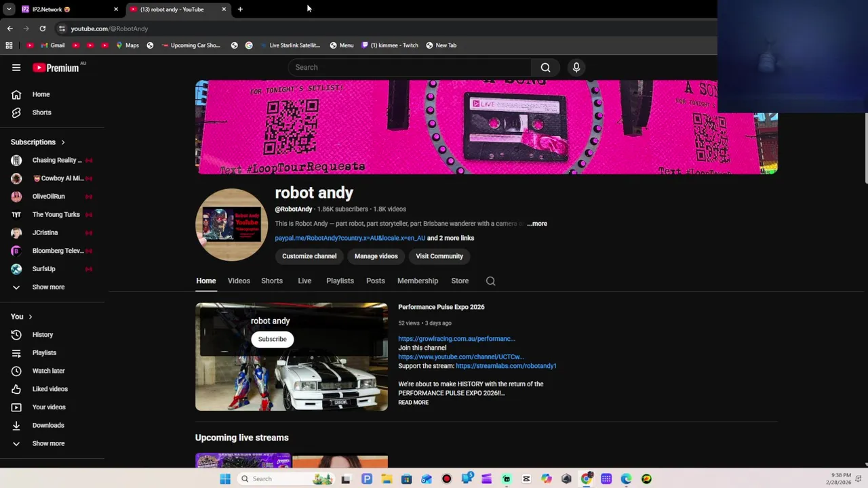Open The Young Turks subscription channel
The height and width of the screenshot is (488, 868).
[52, 215]
